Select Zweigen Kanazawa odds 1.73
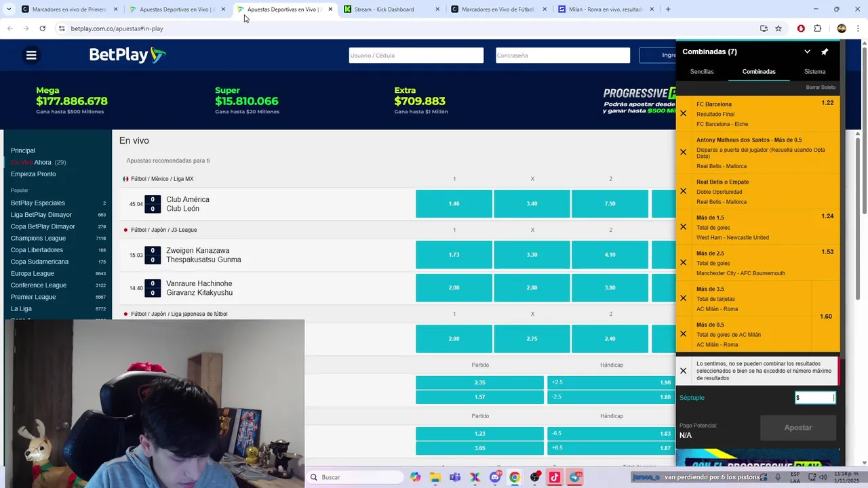The image size is (868, 488). tap(454, 255)
